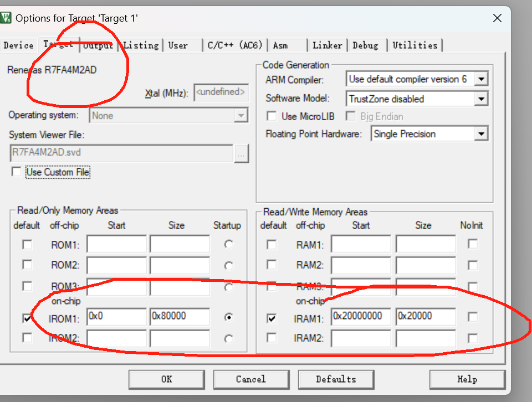Open the Listing tab

141,45
